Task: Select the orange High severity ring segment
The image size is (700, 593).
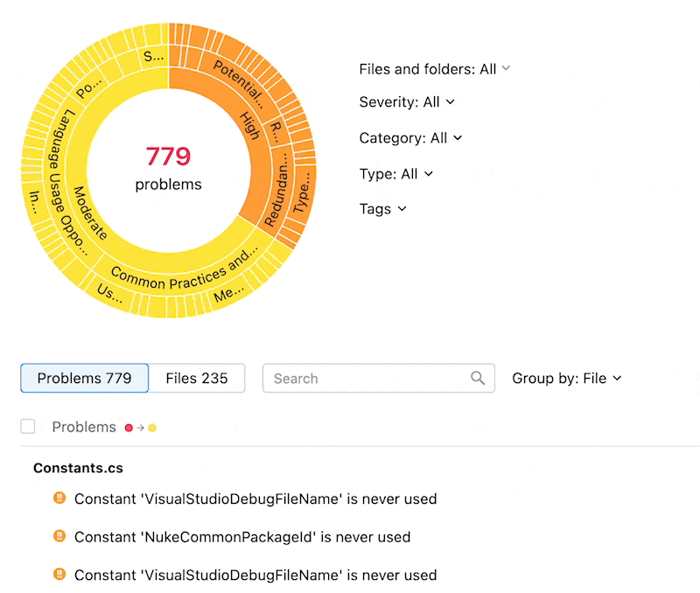Action: click(x=250, y=127)
